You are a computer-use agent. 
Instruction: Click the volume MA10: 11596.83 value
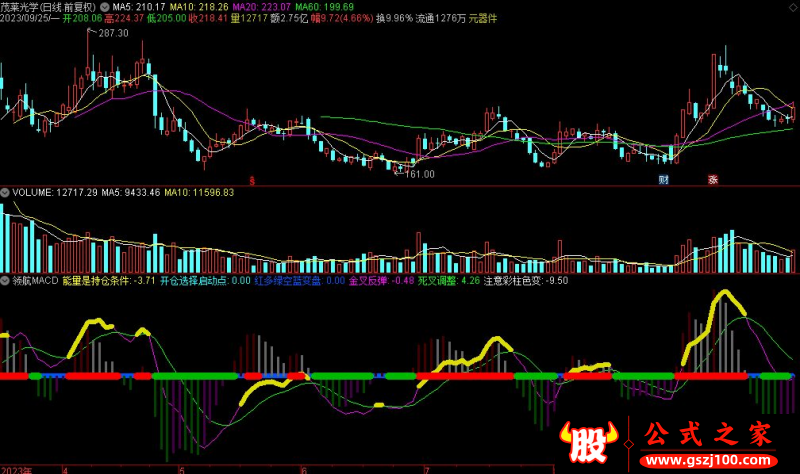coord(199,193)
